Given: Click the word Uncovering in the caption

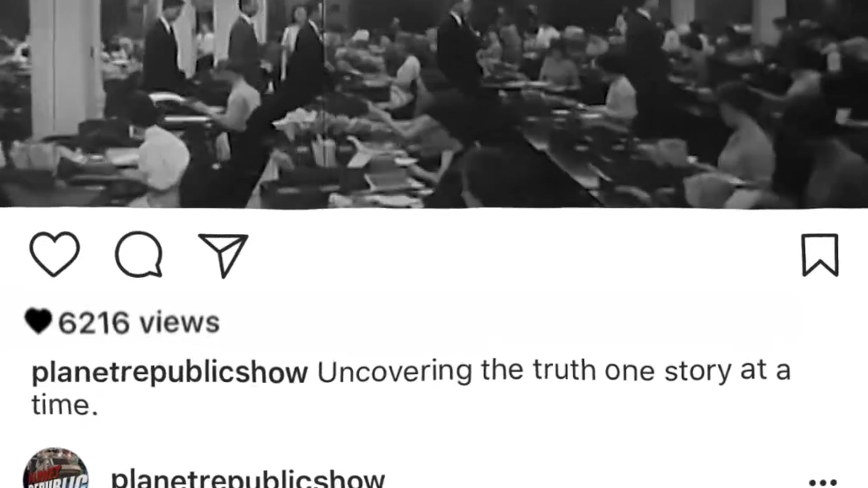Looking at the screenshot, I should pos(395,372).
